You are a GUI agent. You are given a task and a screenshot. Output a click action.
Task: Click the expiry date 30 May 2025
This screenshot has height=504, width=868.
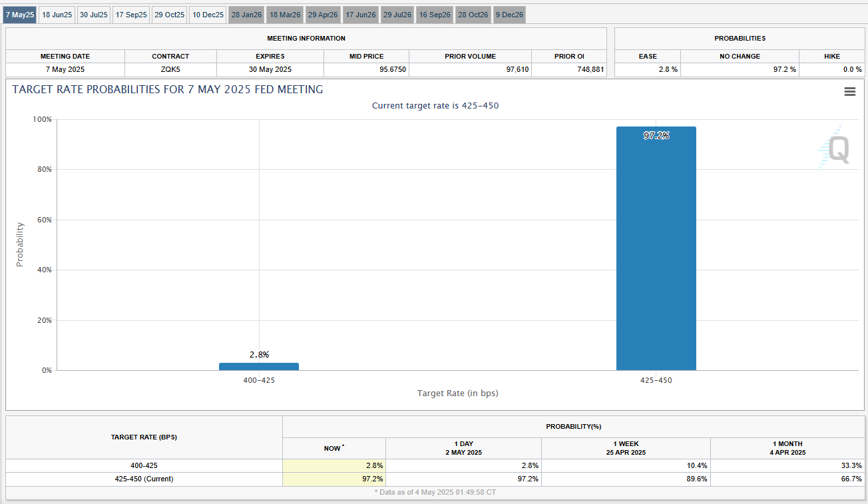point(270,69)
